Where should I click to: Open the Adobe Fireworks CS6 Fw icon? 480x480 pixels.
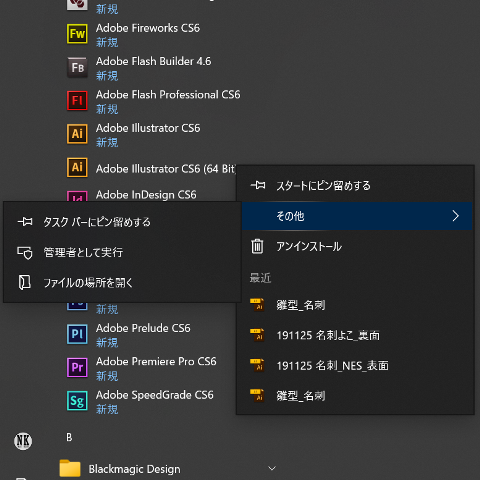point(77,34)
